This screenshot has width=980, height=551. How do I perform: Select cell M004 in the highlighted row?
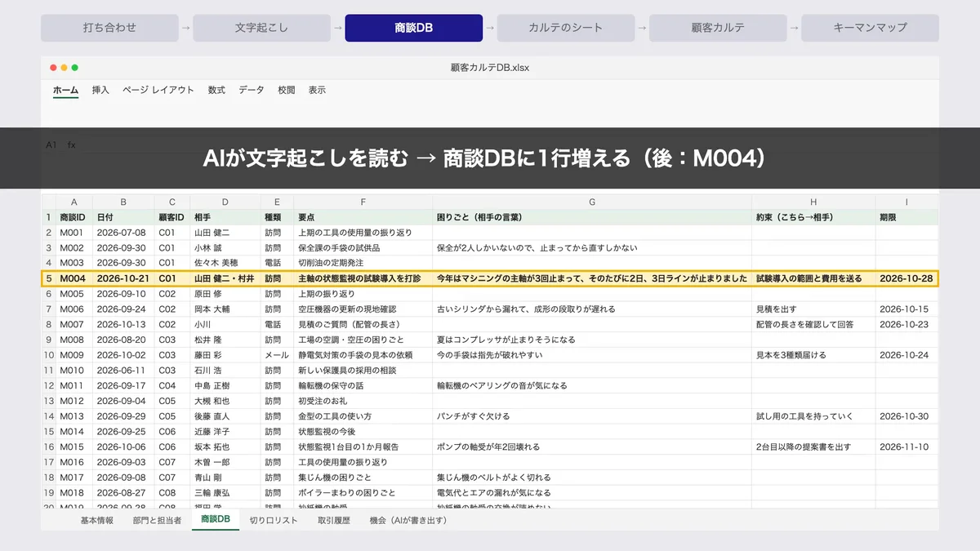click(x=74, y=278)
